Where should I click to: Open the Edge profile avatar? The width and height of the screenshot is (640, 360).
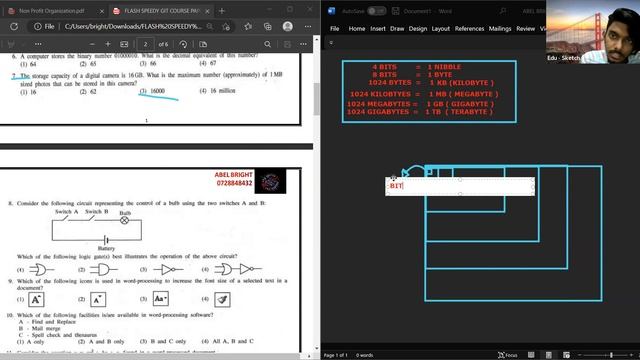[x=288, y=27]
